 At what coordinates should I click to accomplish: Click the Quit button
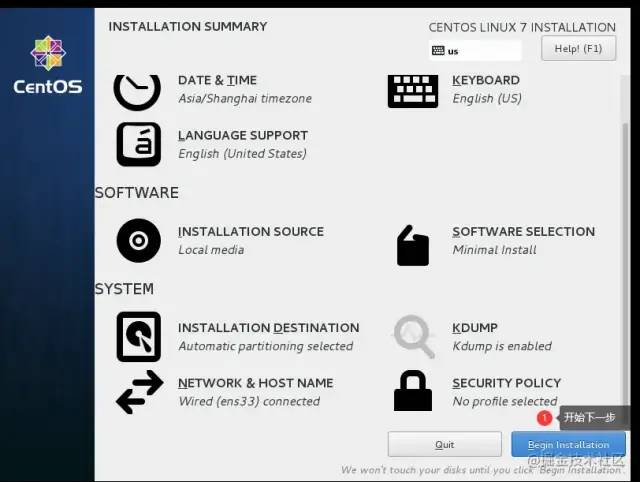point(444,444)
